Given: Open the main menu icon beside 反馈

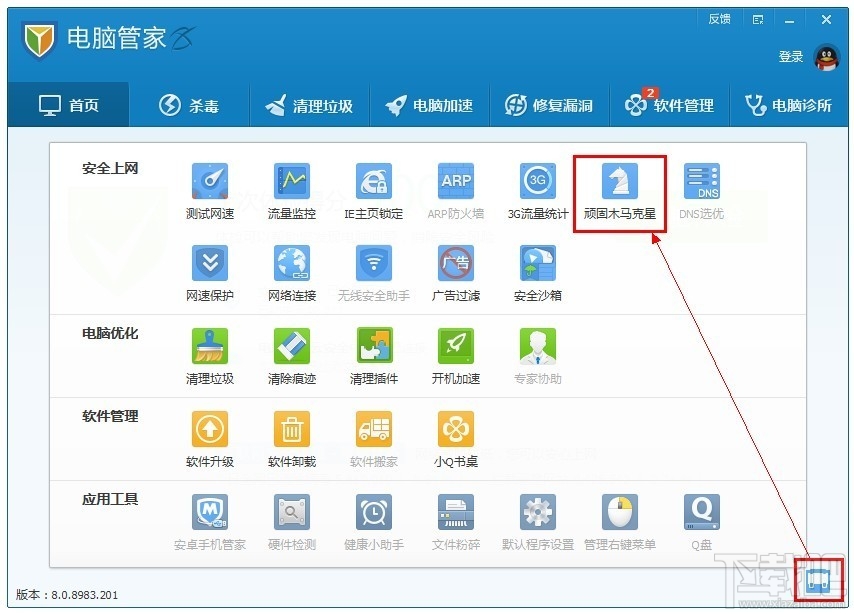Looking at the screenshot, I should pyautogui.click(x=758, y=20).
